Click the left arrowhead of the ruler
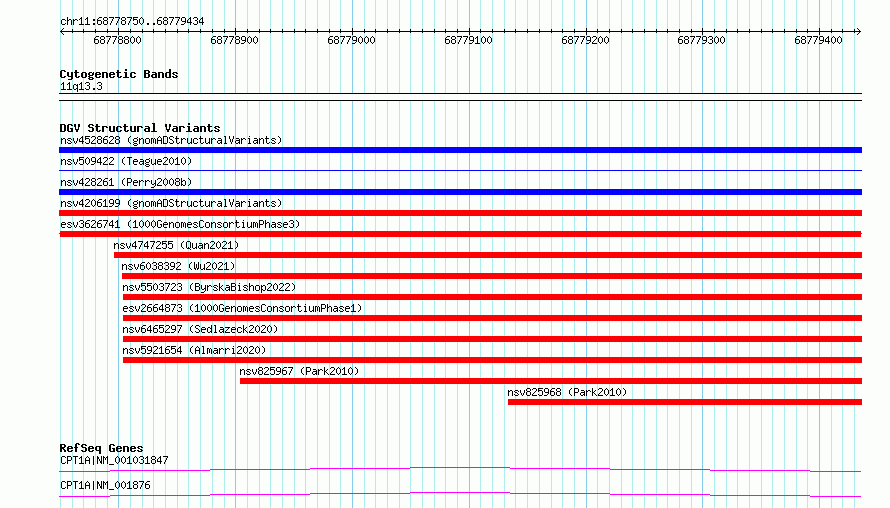The height and width of the screenshot is (508, 890). click(x=62, y=31)
